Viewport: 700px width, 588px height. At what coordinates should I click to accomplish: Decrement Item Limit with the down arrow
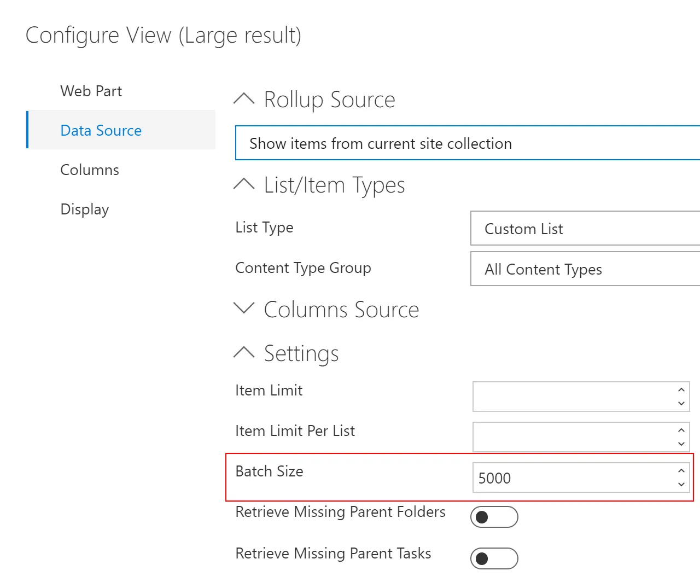click(681, 404)
